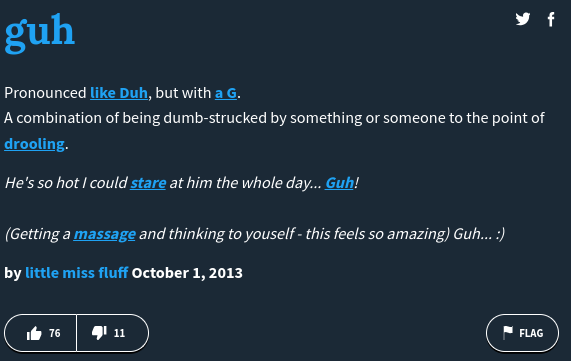Open the 'massage' link
This screenshot has width=571, height=361.
(x=105, y=234)
